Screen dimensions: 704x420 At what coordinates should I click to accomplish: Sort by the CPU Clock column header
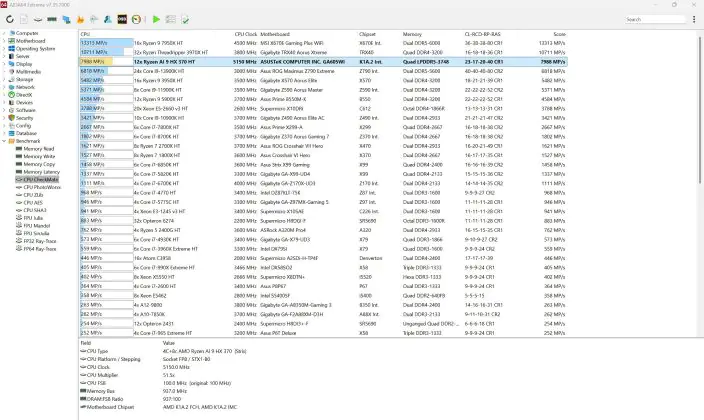click(246, 34)
